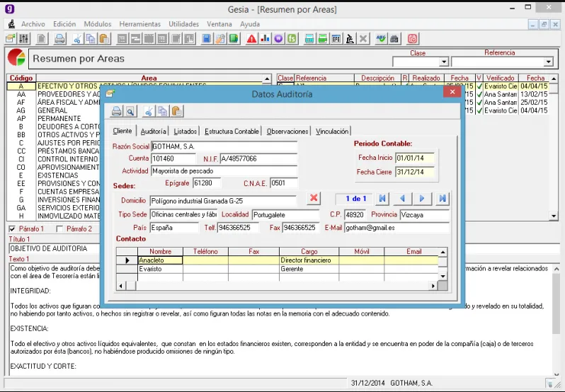This screenshot has width=565, height=392.
Task: Click the scissors cut icon in main Gesia toolbar
Action: tap(76, 38)
